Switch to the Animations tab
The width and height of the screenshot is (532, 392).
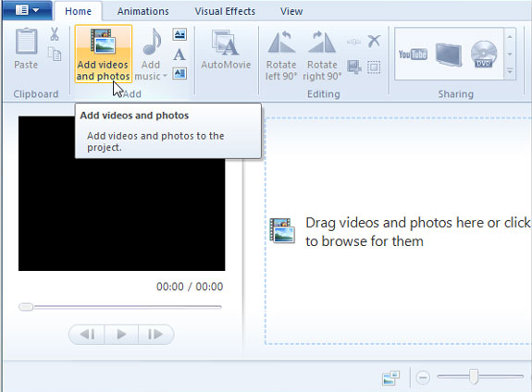142,11
